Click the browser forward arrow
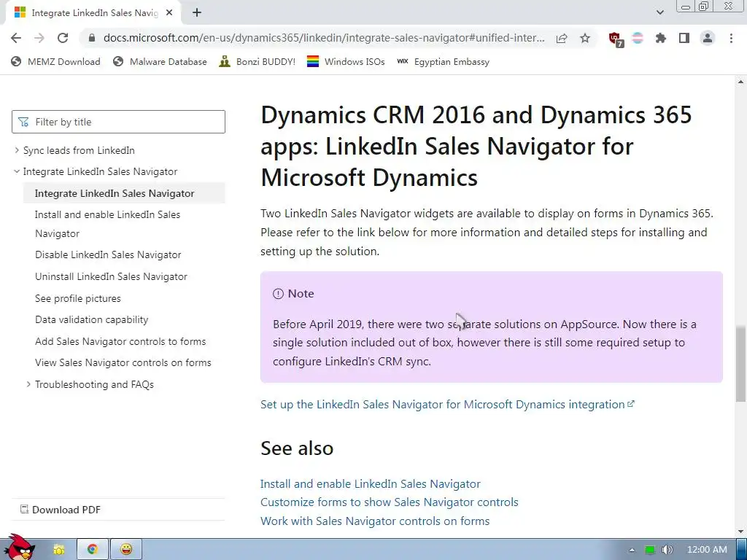This screenshot has height=560, width=747. tap(39, 38)
